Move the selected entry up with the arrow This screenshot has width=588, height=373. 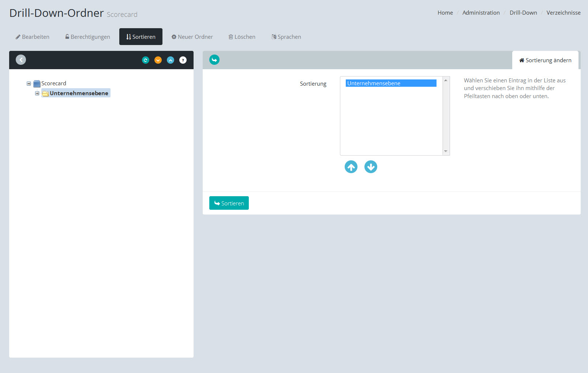[351, 167]
